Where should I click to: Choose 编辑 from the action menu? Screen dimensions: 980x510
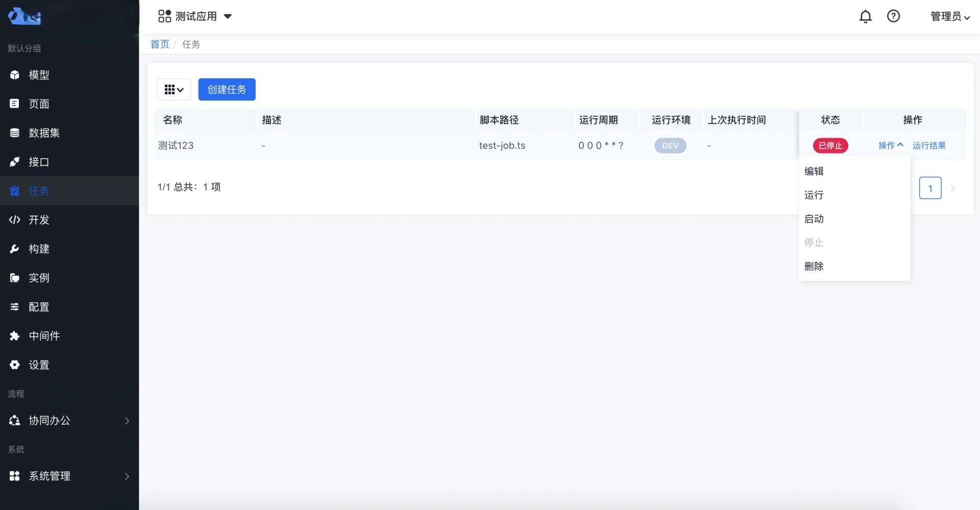[x=854, y=172]
